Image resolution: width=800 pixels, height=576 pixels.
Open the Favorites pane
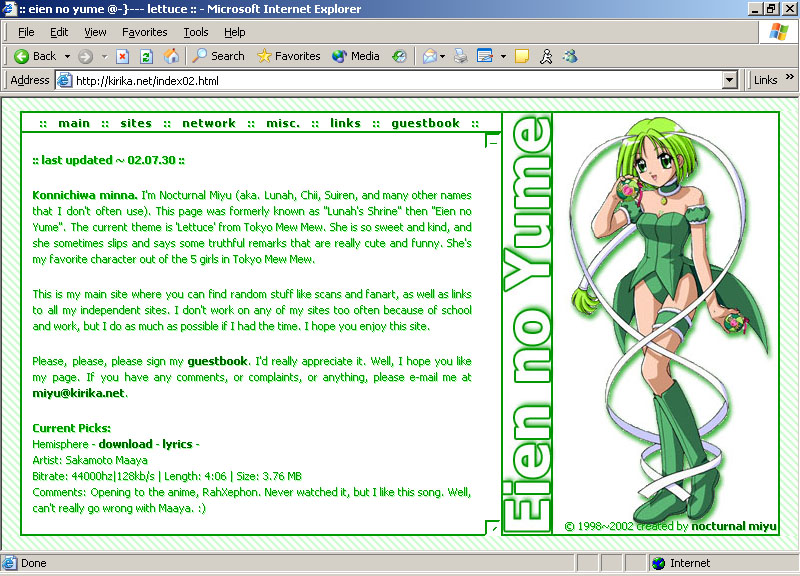coord(288,56)
